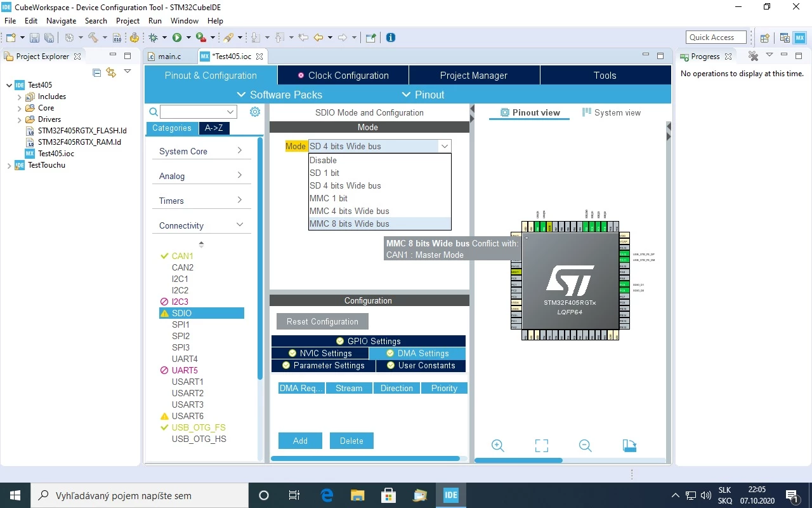Open the categories settings gear icon
The image size is (812, 508).
click(x=255, y=112)
